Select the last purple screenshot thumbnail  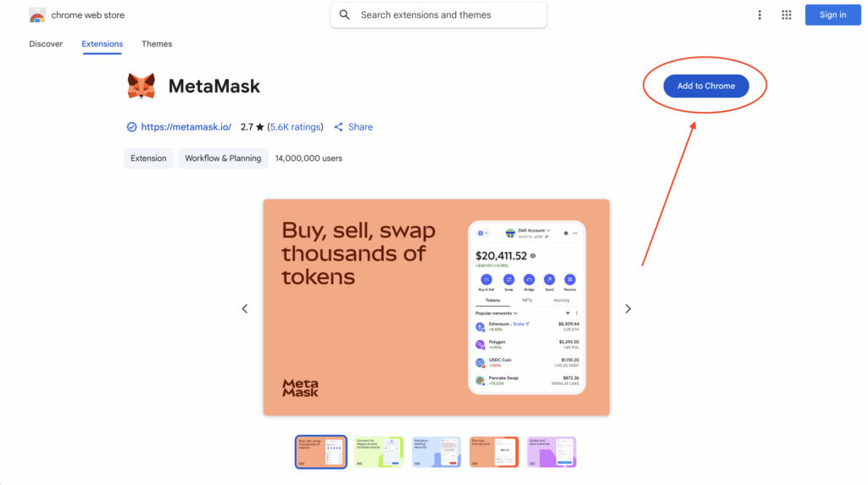(551, 452)
